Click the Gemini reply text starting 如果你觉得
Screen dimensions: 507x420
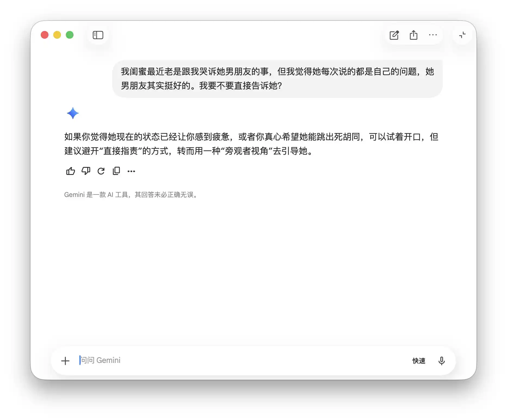[251, 144]
